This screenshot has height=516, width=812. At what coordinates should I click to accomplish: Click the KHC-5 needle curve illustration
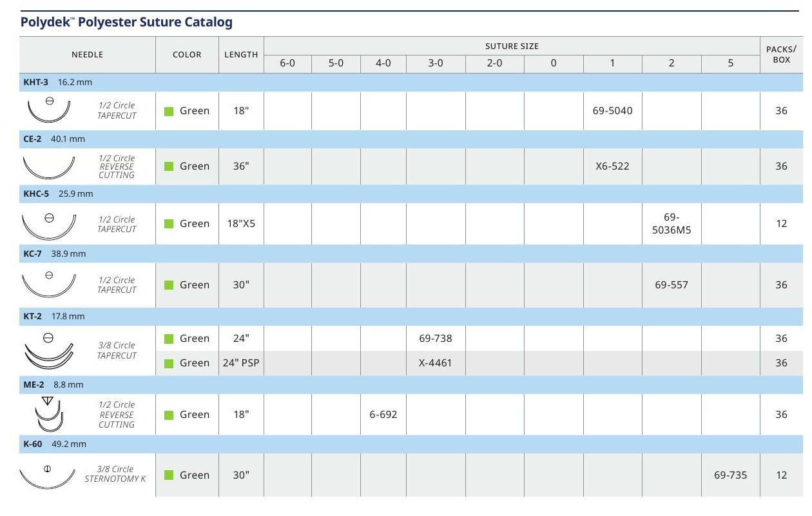(x=49, y=226)
